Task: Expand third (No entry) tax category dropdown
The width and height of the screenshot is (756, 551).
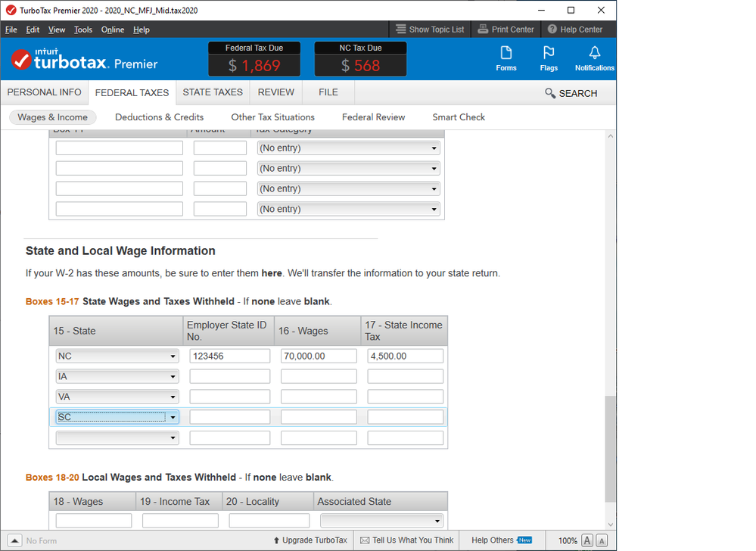Action: pyautogui.click(x=348, y=188)
